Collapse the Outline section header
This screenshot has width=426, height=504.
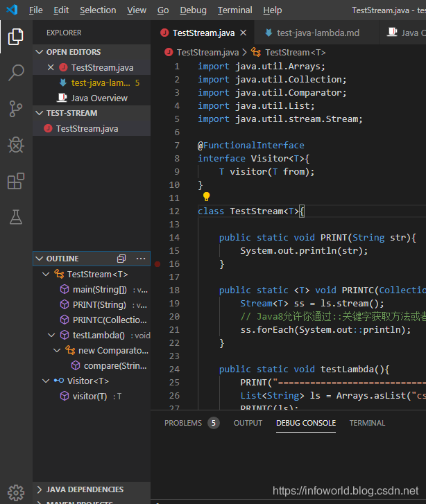tap(40, 259)
